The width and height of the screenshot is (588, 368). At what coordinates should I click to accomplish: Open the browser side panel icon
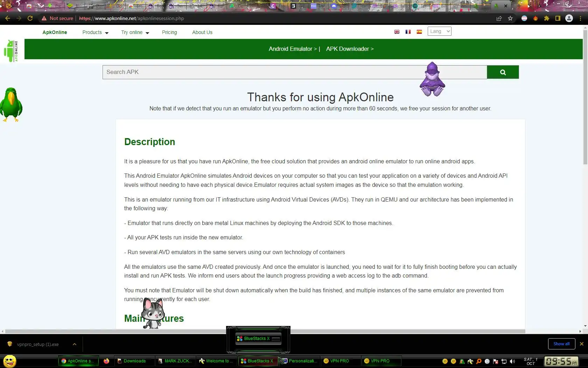tap(558, 18)
